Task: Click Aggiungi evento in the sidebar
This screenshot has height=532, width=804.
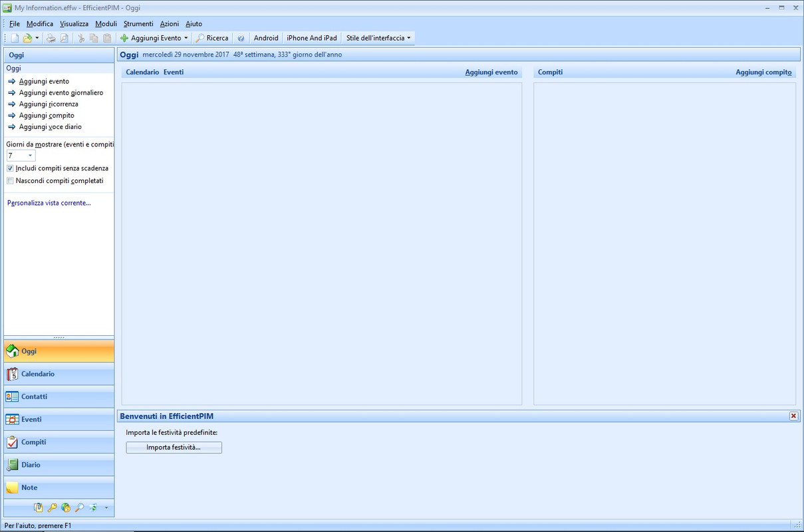Action: (44, 81)
